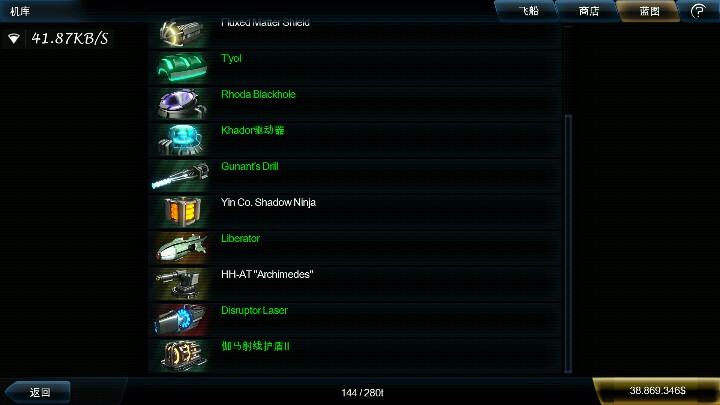The width and height of the screenshot is (720, 405).
Task: Select the Tyol green armor icon
Action: (x=182, y=68)
